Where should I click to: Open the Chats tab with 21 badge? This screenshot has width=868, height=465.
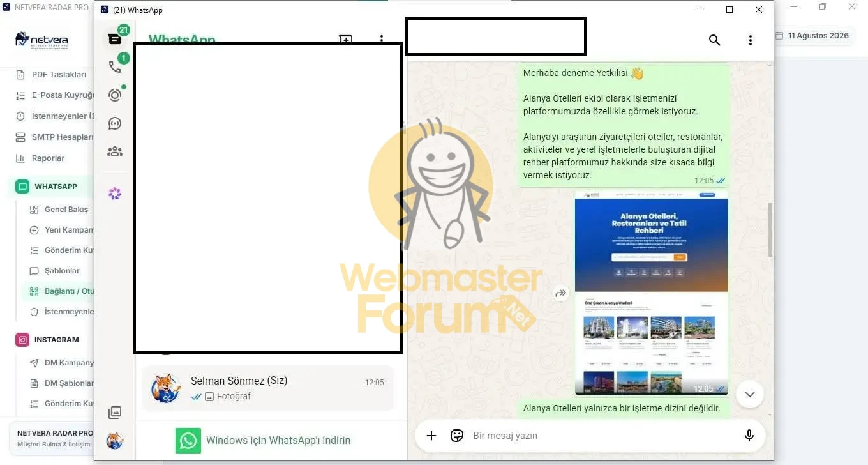click(x=116, y=38)
